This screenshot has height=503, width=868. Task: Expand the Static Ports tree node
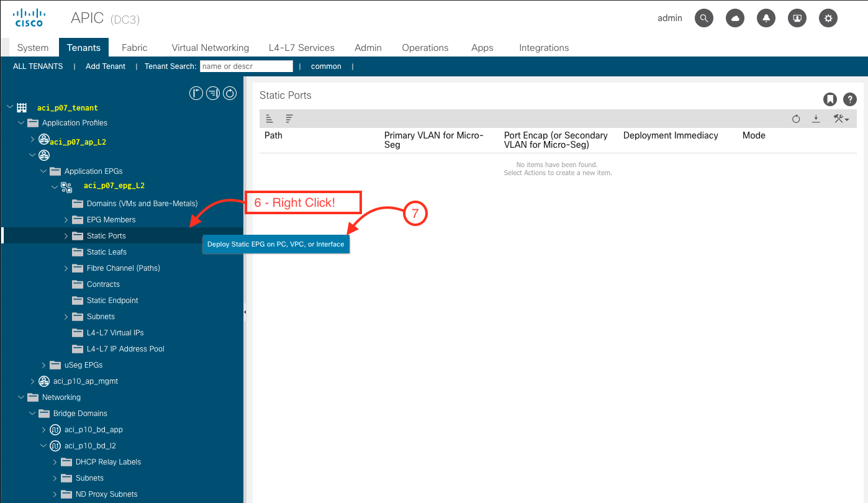66,236
